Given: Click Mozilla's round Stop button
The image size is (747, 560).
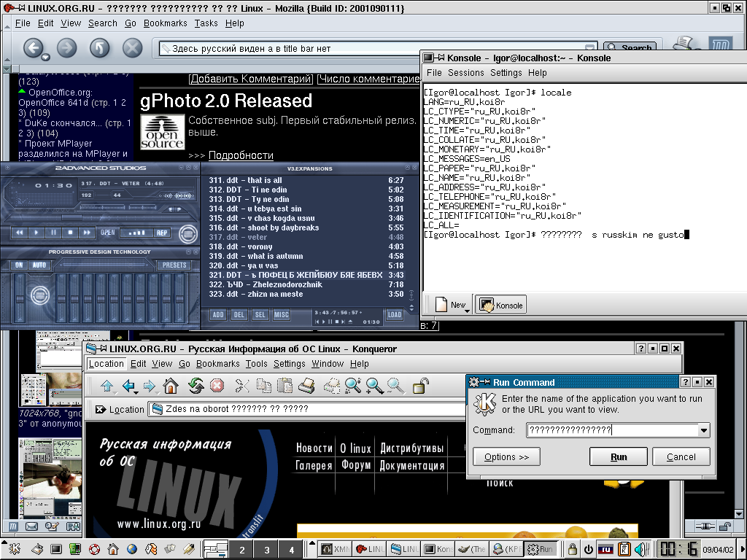Looking at the screenshot, I should click(x=132, y=48).
